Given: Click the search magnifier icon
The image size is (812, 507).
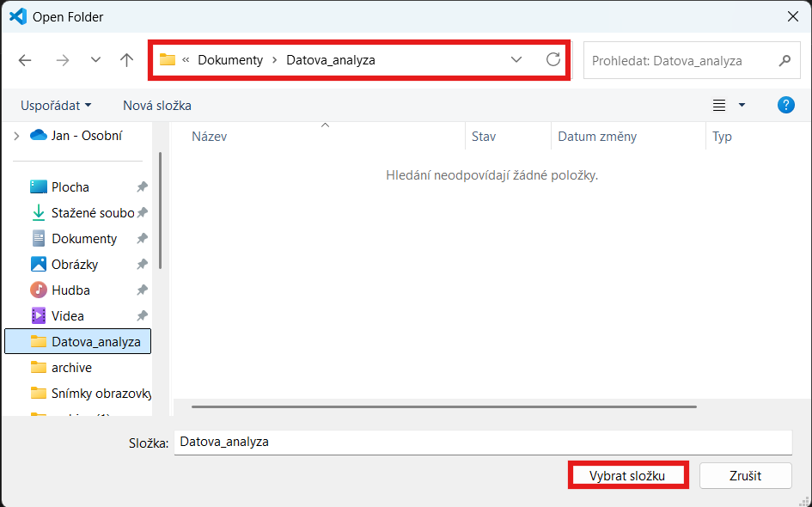Looking at the screenshot, I should (x=785, y=61).
